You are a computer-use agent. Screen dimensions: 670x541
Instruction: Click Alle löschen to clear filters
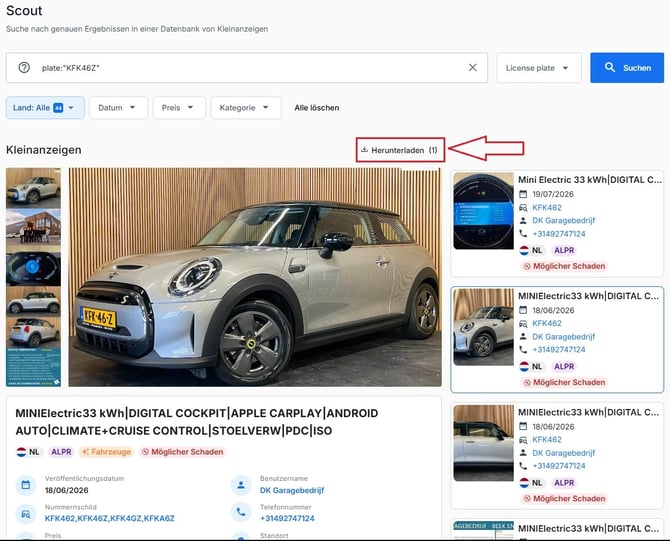pos(317,108)
